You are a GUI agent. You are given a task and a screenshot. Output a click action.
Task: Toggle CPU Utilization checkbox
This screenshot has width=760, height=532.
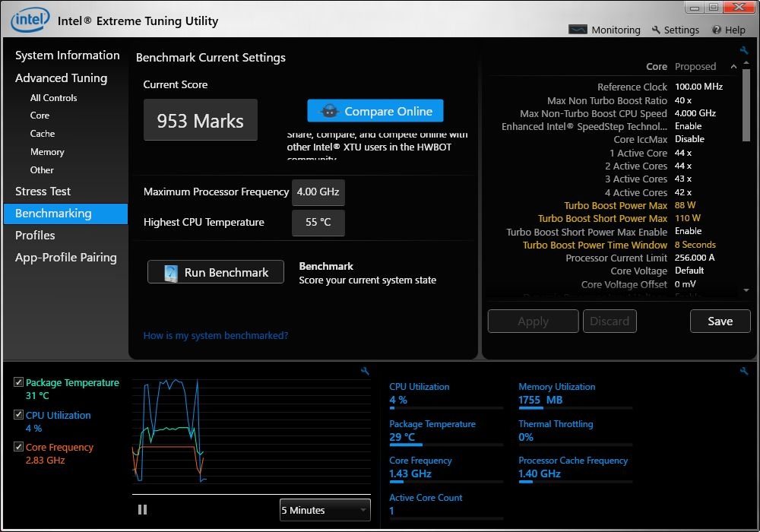point(18,415)
